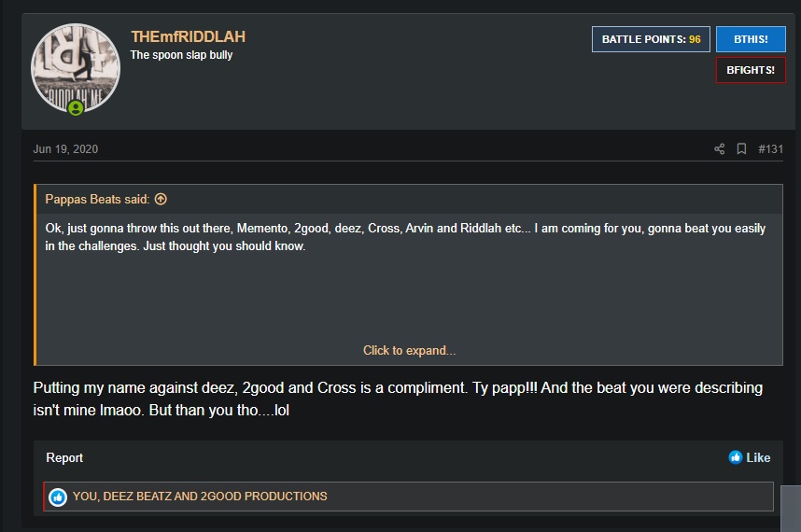The image size is (801, 532).
Task: Open the BATTLE POINTS: 96 badge
Action: point(651,39)
